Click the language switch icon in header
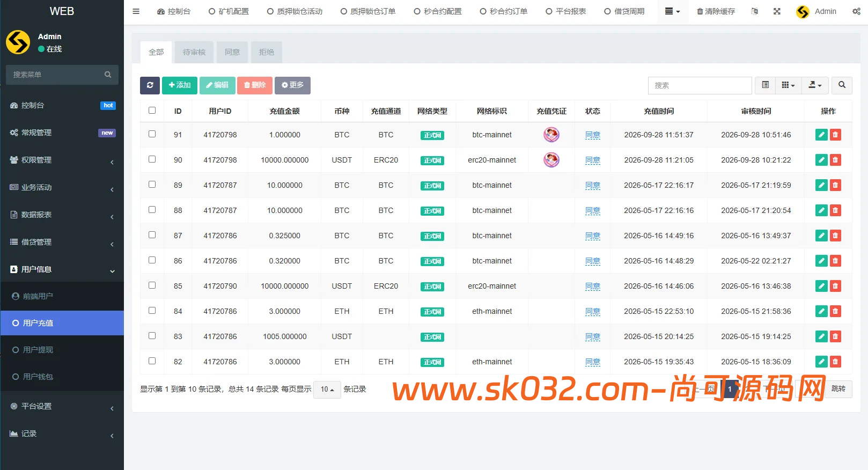The image size is (868, 470). (x=755, y=11)
